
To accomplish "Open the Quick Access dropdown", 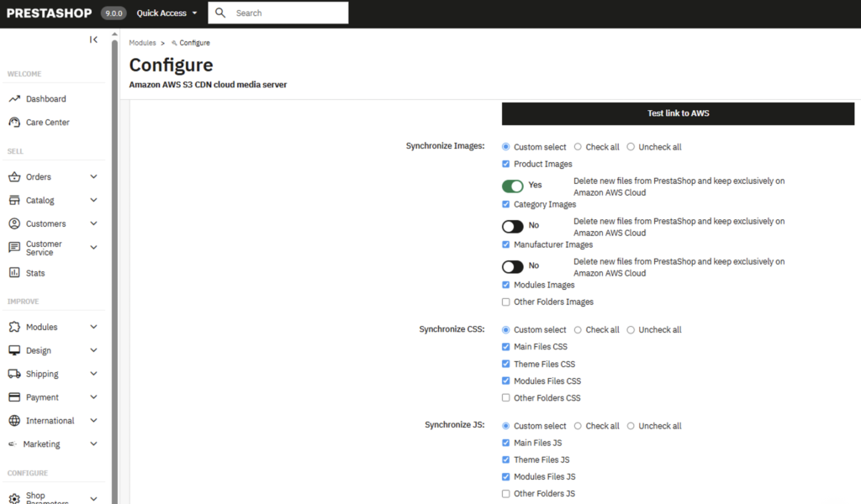I will point(166,13).
